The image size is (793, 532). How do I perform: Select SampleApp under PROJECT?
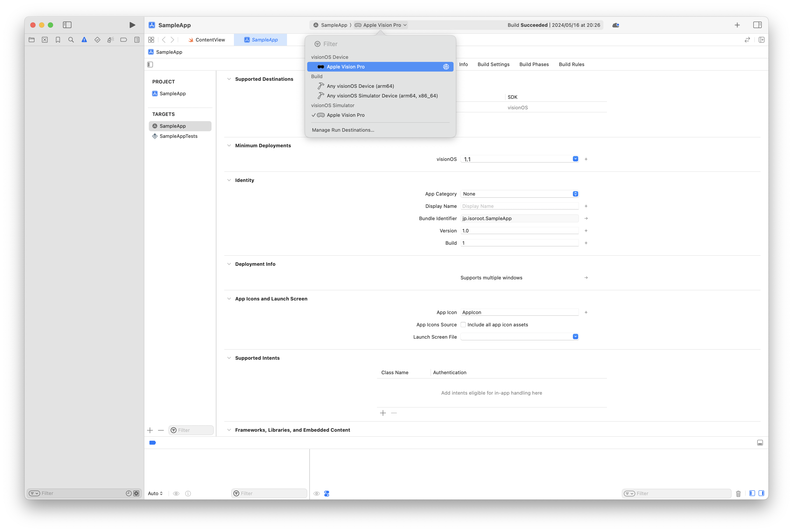[169, 94]
